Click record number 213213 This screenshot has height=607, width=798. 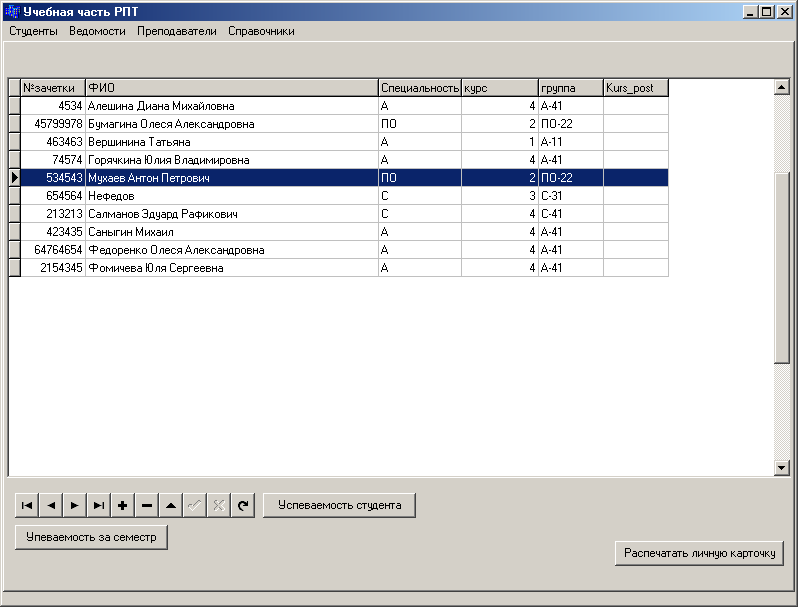[x=64, y=214]
